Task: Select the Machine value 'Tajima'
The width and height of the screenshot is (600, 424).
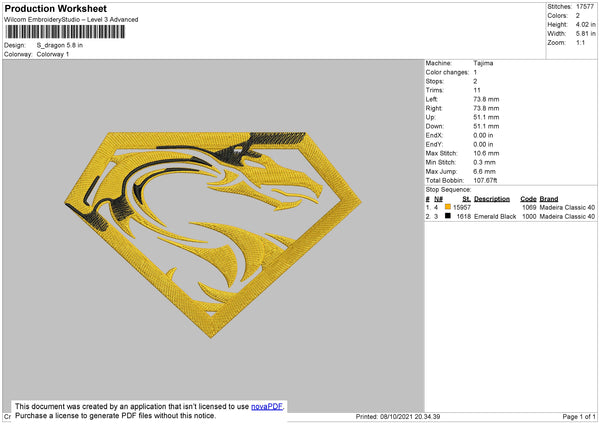Action: click(483, 63)
